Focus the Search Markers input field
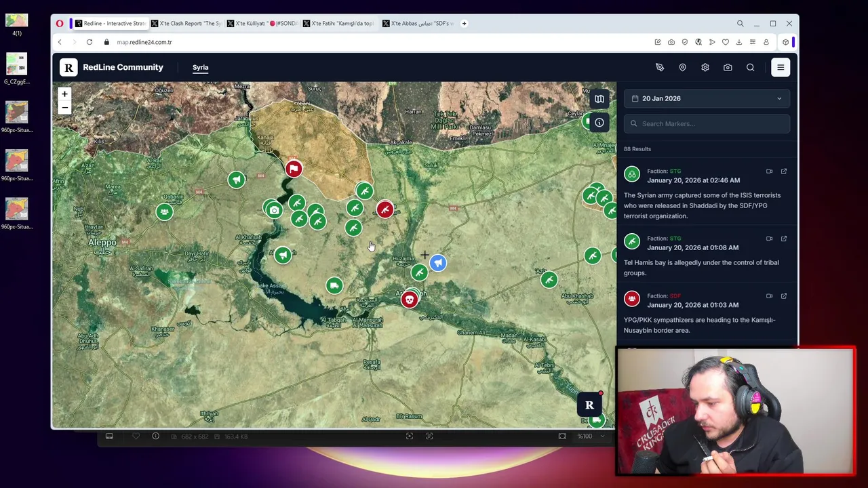 707,123
